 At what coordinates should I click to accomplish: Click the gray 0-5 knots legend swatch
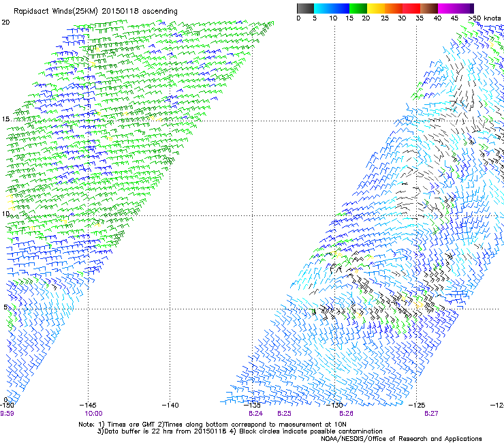click(x=305, y=8)
